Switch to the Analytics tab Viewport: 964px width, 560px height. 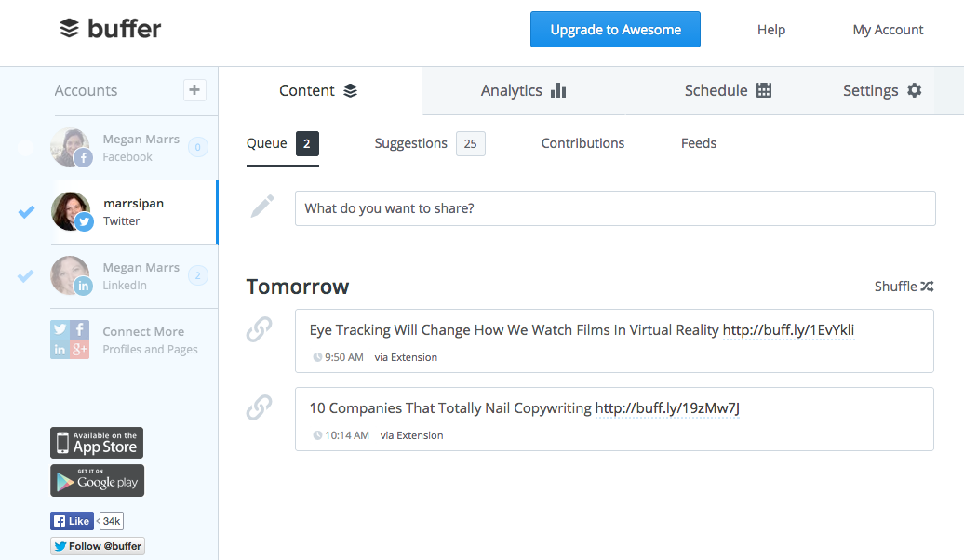pos(523,91)
